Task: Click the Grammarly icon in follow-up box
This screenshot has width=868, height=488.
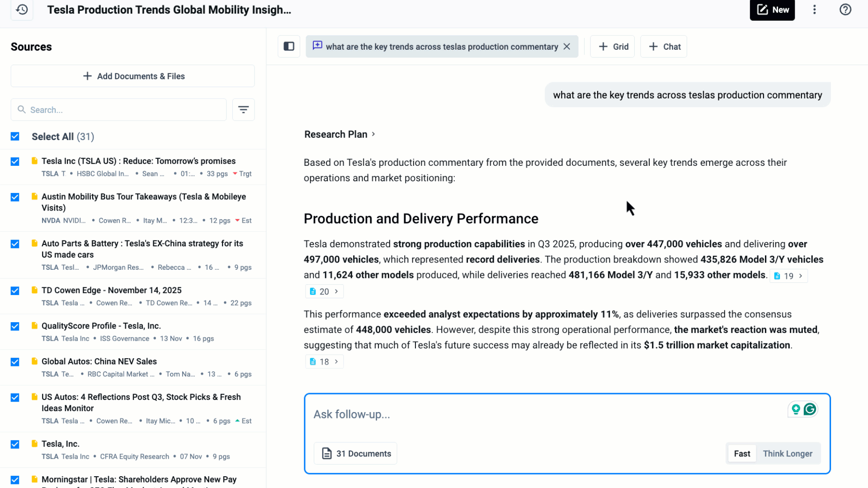Action: [x=810, y=409]
